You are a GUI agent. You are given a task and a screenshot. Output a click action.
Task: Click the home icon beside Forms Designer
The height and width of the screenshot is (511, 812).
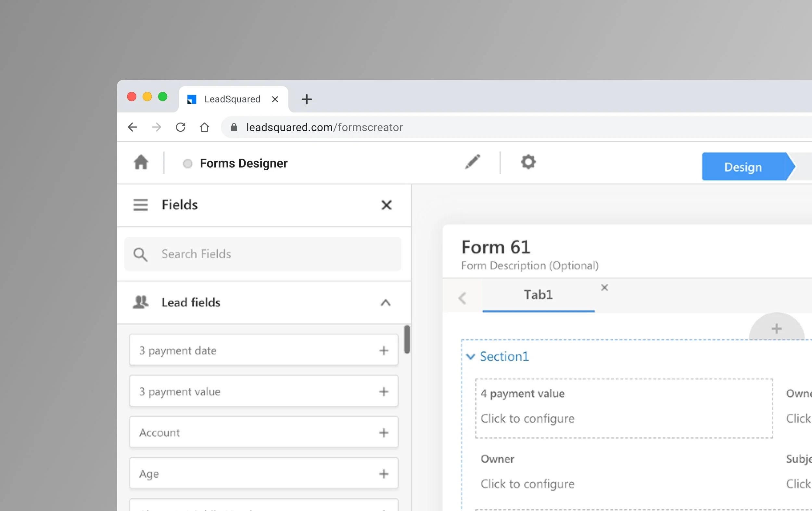click(x=141, y=162)
